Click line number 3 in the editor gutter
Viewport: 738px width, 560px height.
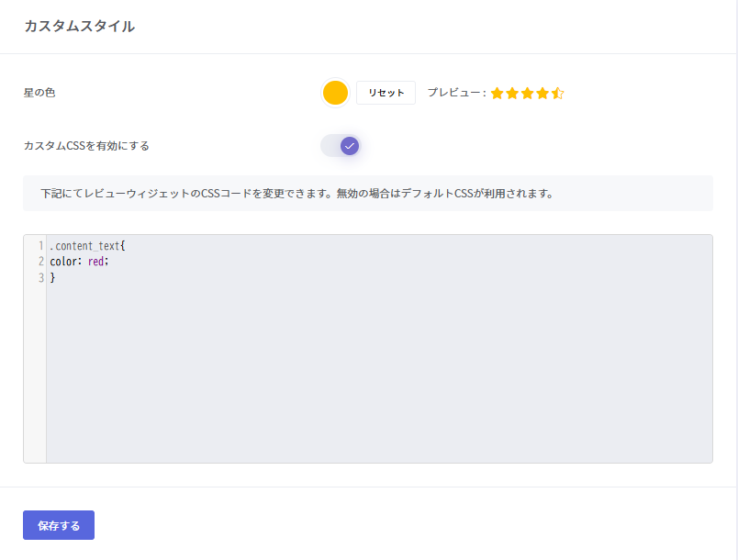coord(41,277)
